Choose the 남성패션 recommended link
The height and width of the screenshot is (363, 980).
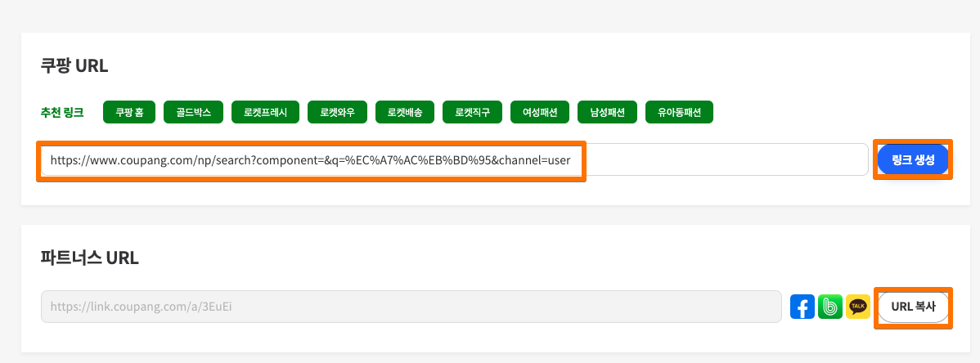tap(608, 113)
